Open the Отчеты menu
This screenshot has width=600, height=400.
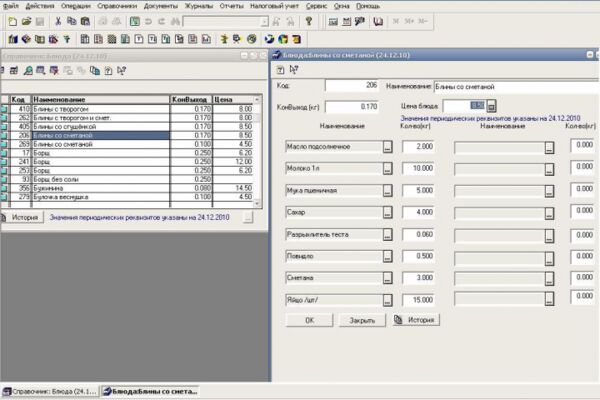[231, 6]
